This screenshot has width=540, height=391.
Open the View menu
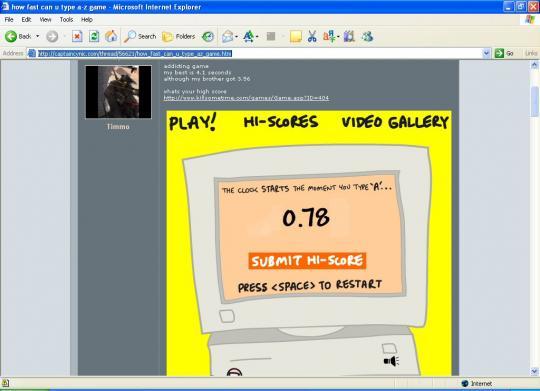click(45, 20)
